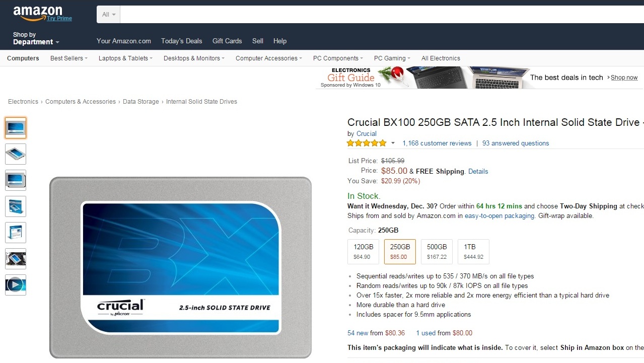Image resolution: width=644 pixels, height=363 pixels.
Task: Open 93 answered questions
Action: coord(516,143)
